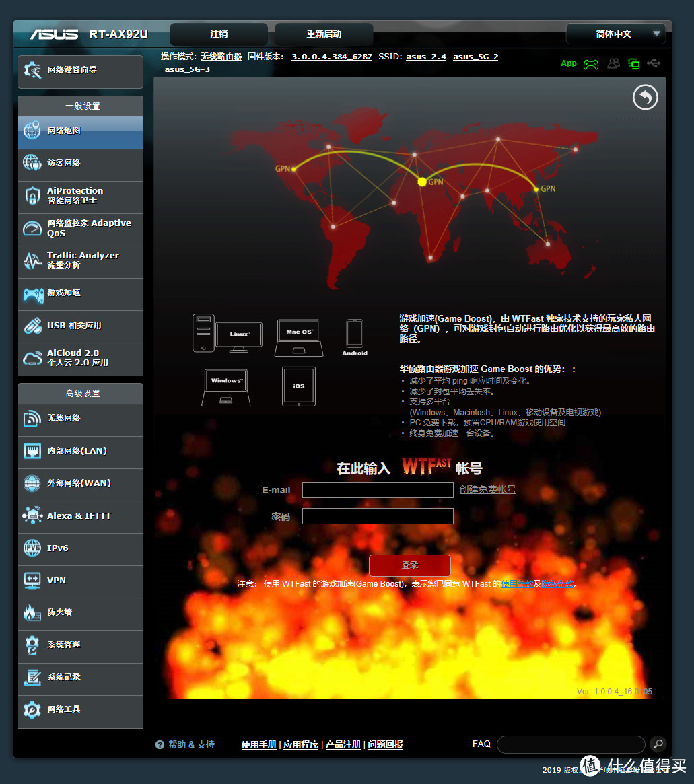Click the Mac OS laptop icon
Viewport: 694px width, 784px height.
(299, 338)
